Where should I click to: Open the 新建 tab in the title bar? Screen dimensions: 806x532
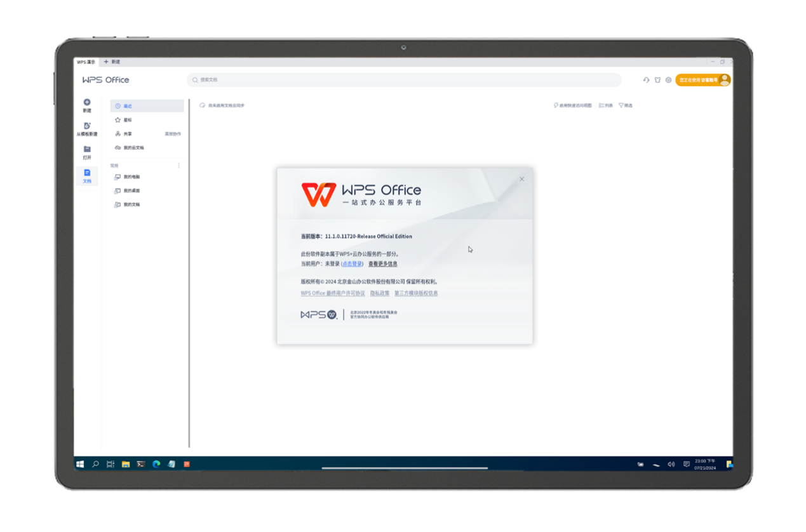[x=112, y=62]
